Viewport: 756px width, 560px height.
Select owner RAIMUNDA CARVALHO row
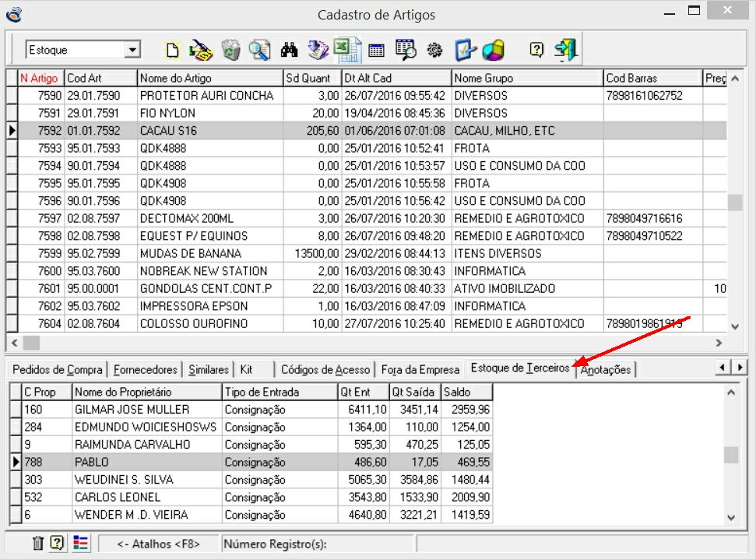tap(257, 444)
